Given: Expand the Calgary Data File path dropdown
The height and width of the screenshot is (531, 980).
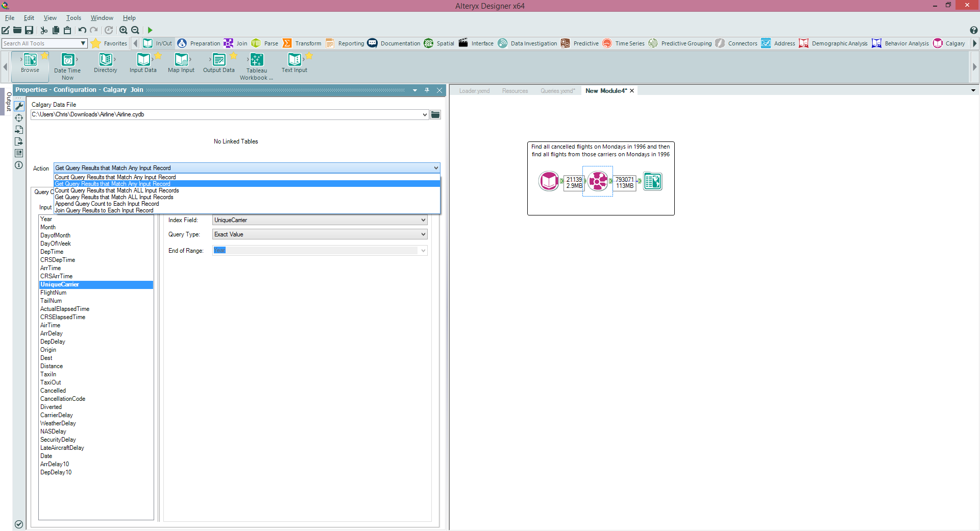Looking at the screenshot, I should pyautogui.click(x=425, y=115).
